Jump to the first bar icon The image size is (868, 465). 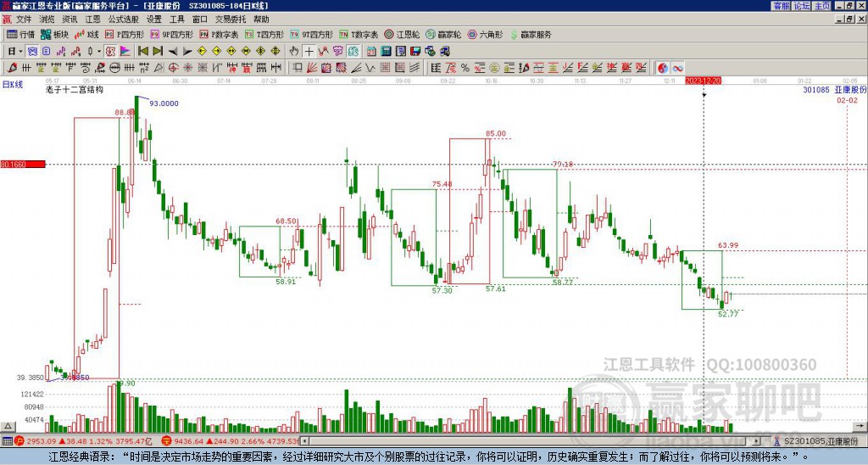[x=142, y=52]
